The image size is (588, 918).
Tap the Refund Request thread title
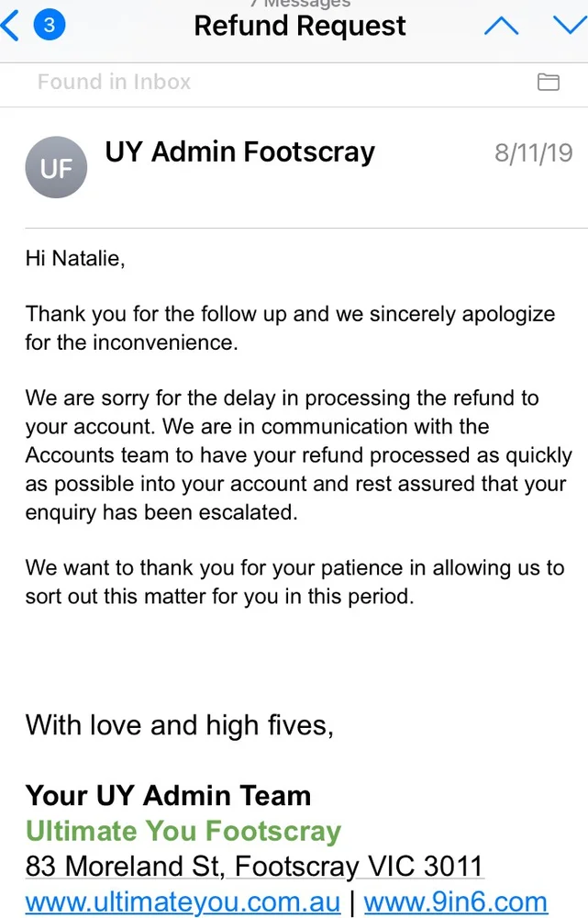pos(300,26)
